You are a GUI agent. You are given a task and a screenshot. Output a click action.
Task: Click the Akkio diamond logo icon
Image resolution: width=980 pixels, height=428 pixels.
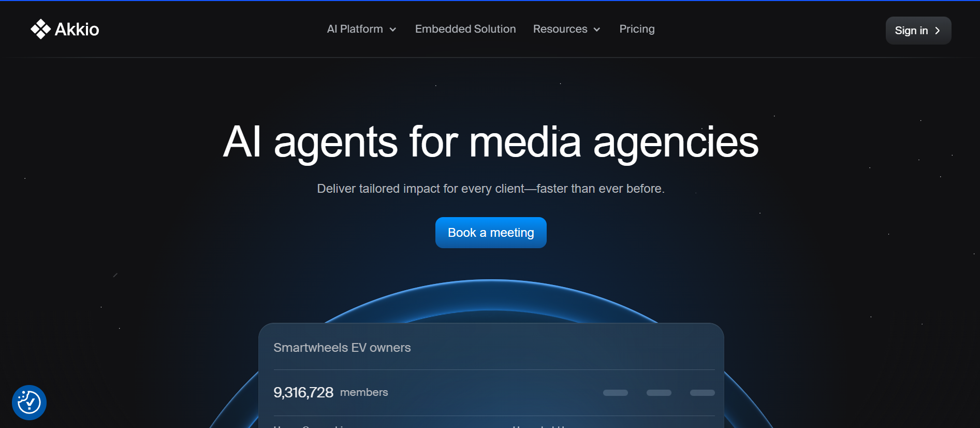tap(40, 29)
